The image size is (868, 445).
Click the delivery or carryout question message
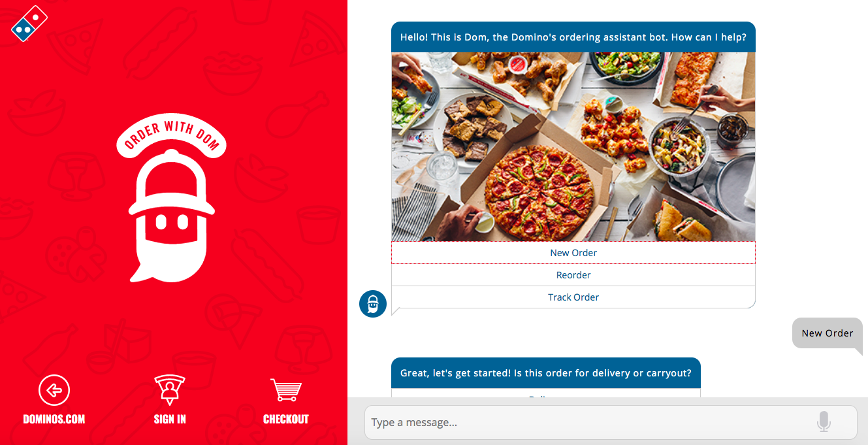coord(546,373)
